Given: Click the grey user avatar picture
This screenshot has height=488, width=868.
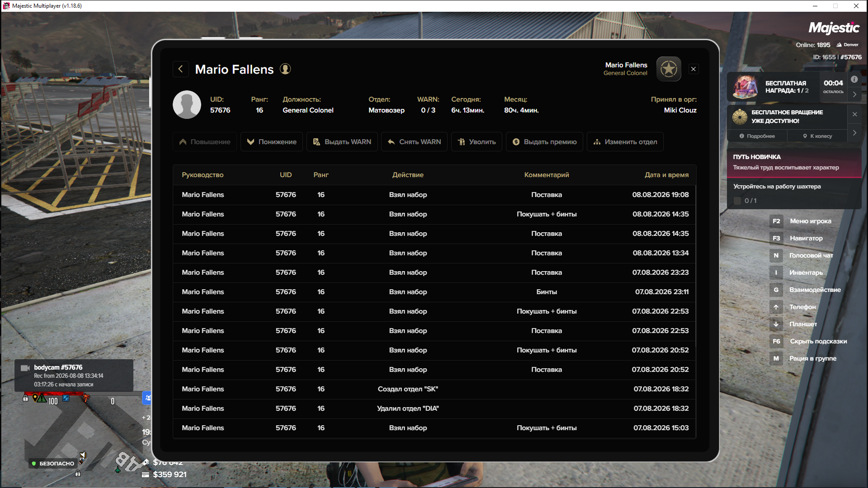Looking at the screenshot, I should (x=187, y=104).
